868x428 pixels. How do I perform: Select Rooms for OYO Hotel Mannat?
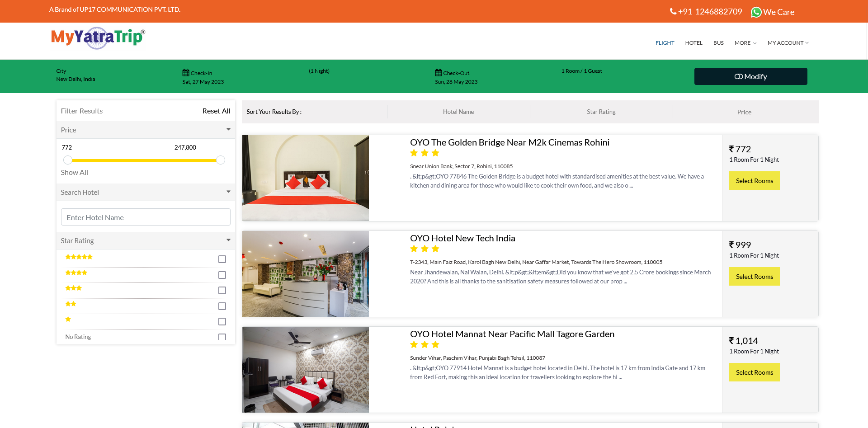pos(754,372)
